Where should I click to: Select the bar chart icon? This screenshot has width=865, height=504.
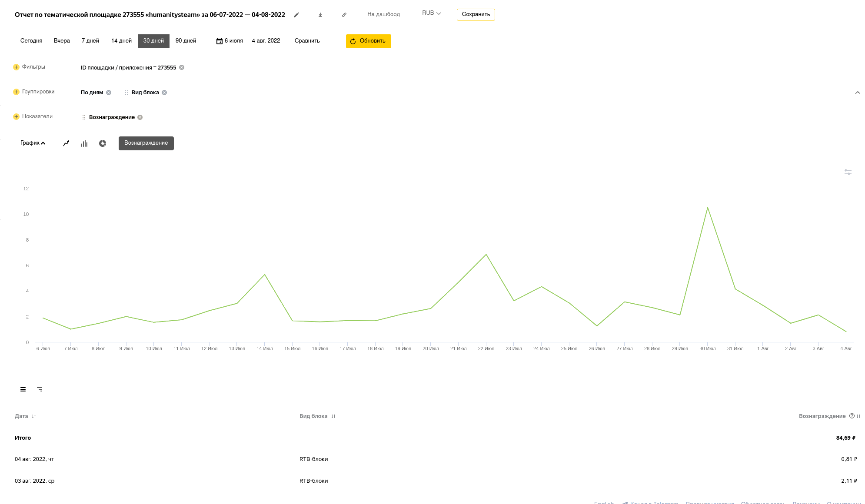84,143
